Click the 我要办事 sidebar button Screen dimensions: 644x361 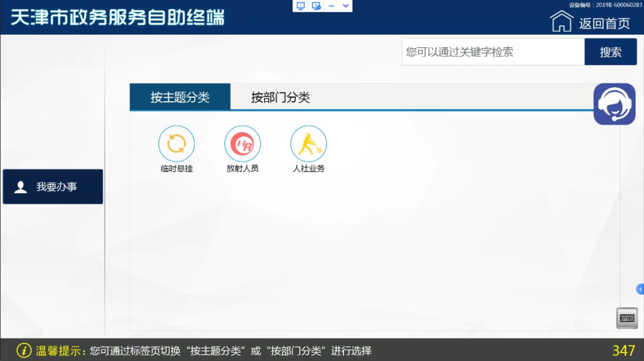pos(53,186)
